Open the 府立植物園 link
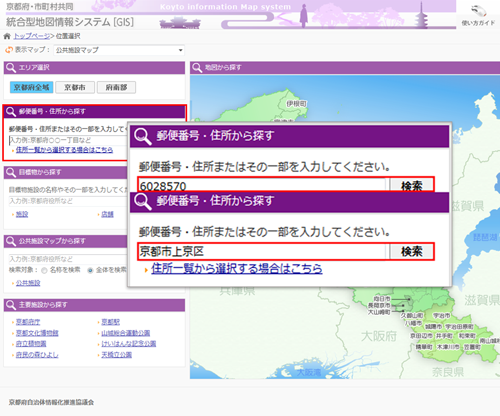 (31, 344)
